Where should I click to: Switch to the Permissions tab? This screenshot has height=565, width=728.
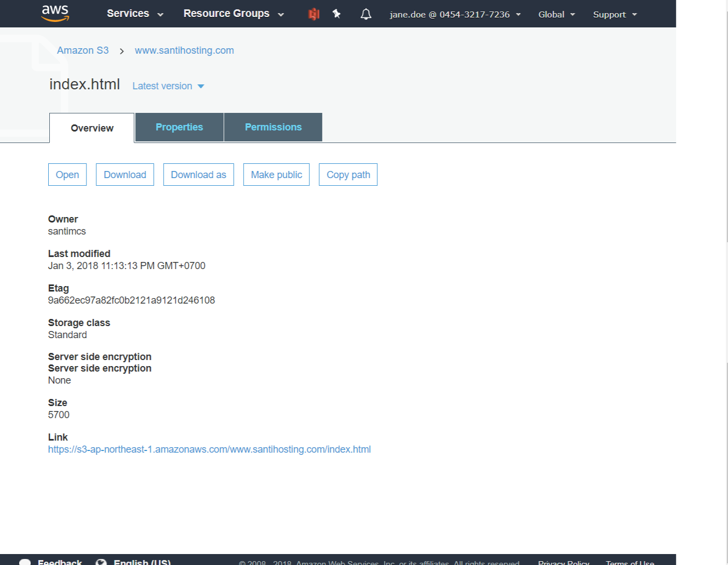tap(273, 127)
